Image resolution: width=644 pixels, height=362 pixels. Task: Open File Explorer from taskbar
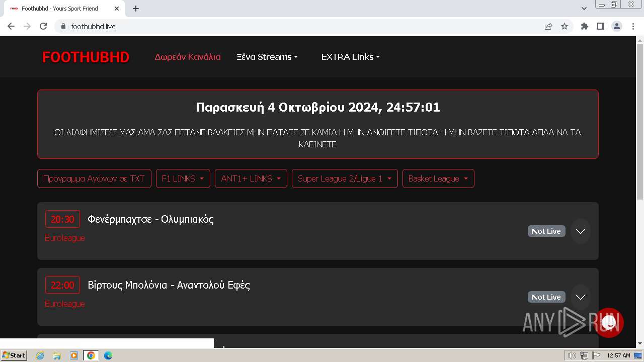[x=57, y=355]
